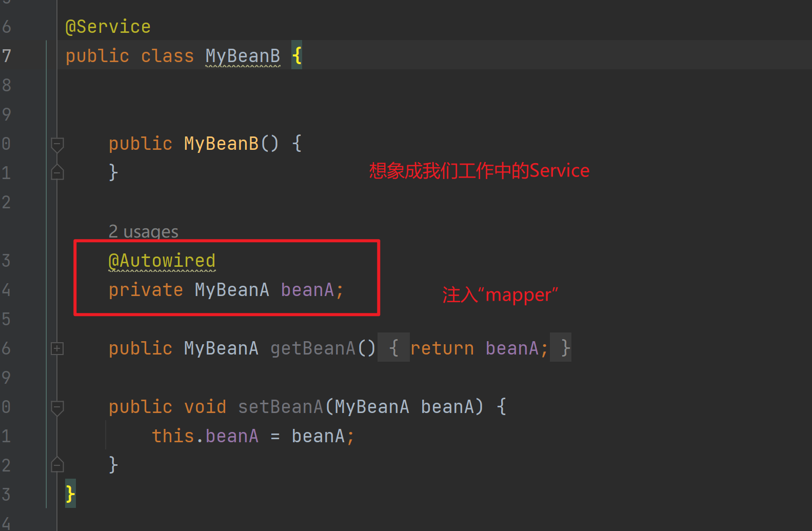The width and height of the screenshot is (812, 531).
Task: Click the @Service annotation
Action: point(108,27)
